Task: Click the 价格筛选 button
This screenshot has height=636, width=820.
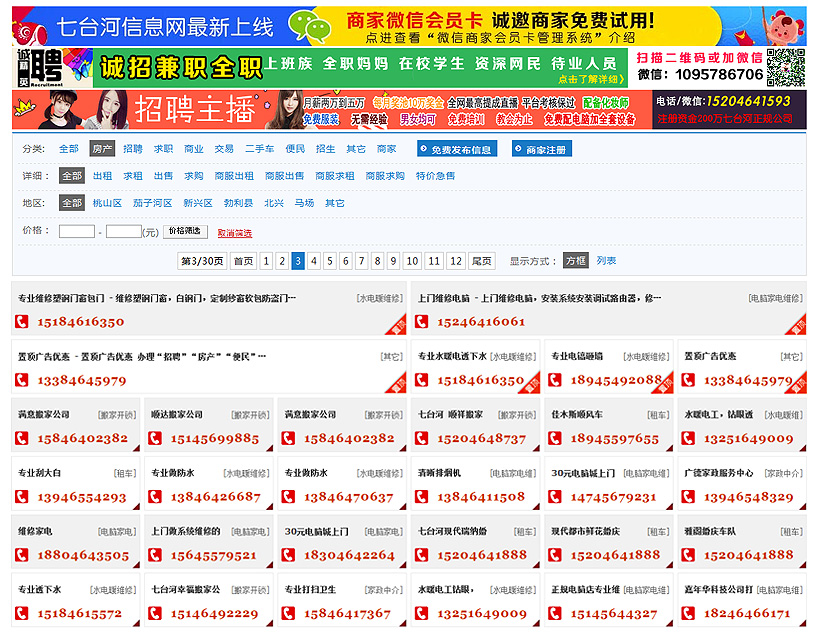Action: (x=185, y=231)
